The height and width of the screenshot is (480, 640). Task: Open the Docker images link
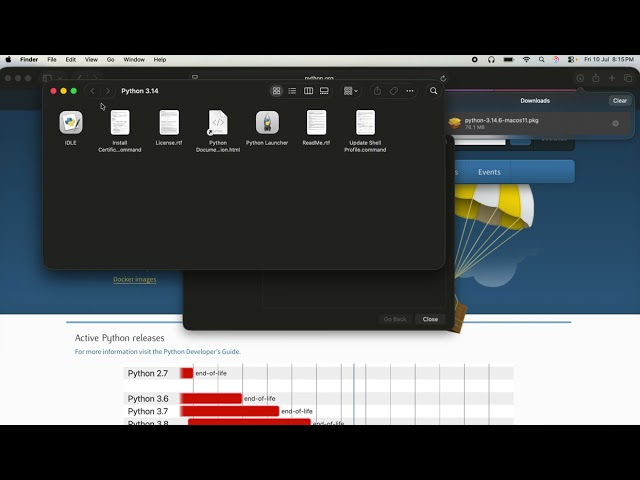coord(135,280)
